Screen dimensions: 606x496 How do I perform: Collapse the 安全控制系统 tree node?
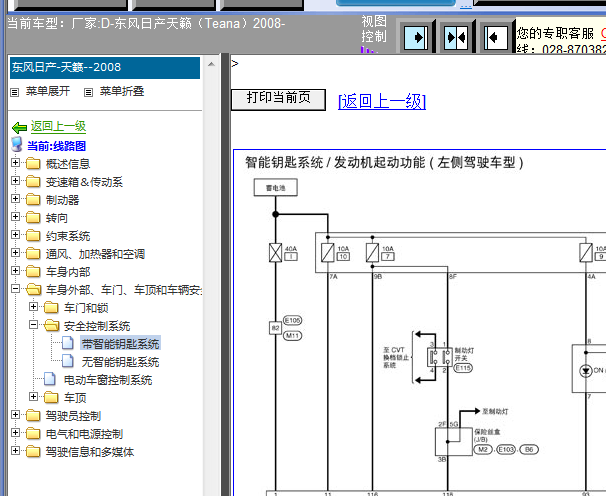34,324
